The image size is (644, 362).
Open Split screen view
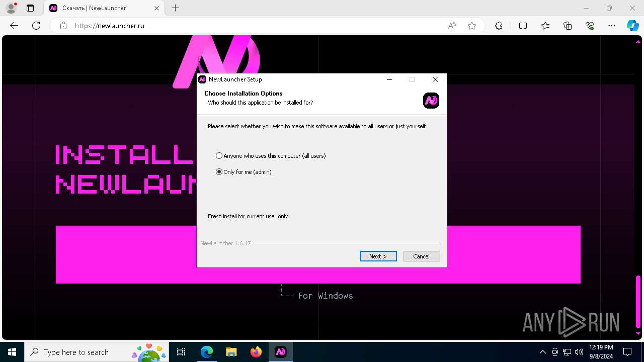click(523, 26)
